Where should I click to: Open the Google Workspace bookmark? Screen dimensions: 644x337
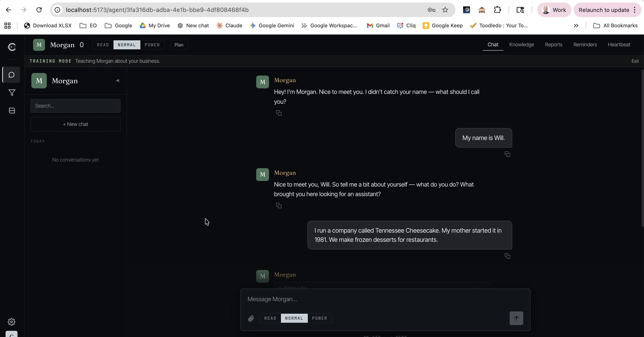pyautogui.click(x=329, y=26)
